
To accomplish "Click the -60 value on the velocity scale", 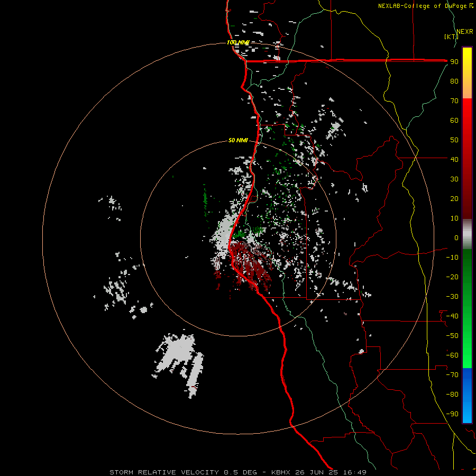I will [x=452, y=355].
